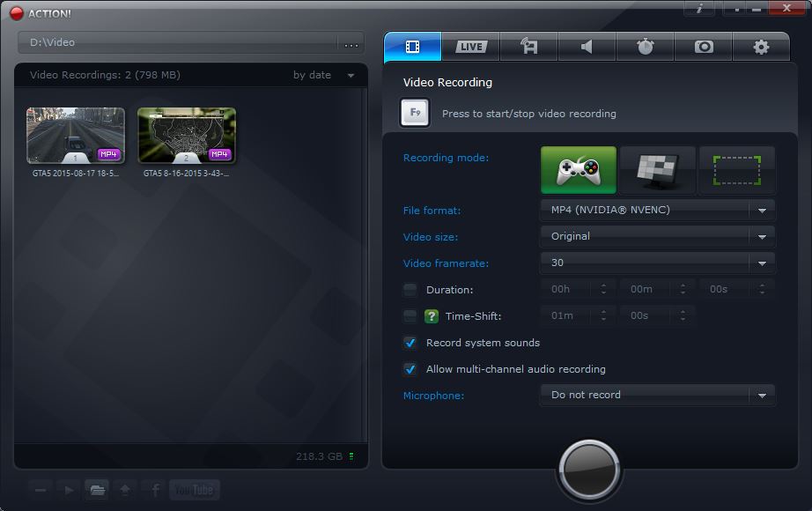Open the Video framerate dropdown
The width and height of the screenshot is (812, 511).
pyautogui.click(x=658, y=263)
